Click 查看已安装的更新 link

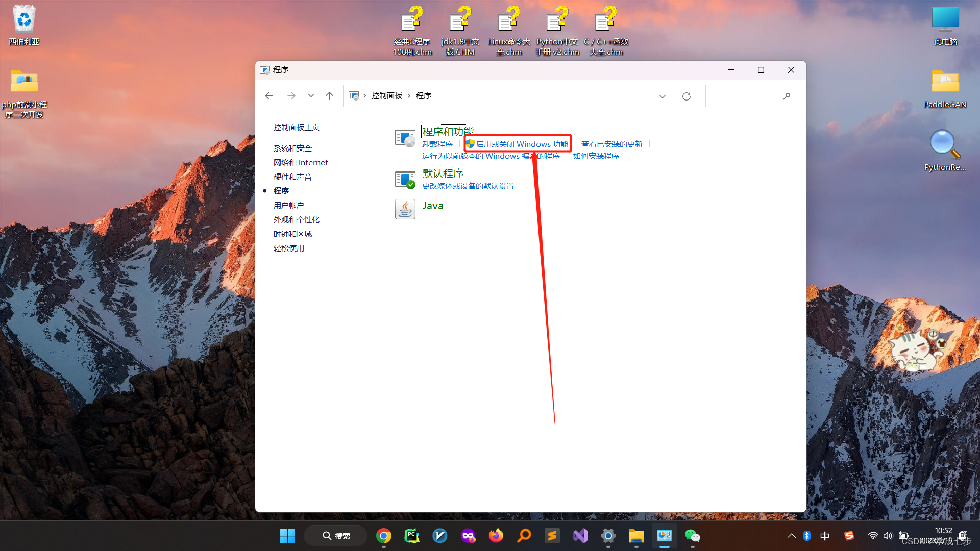tap(611, 144)
